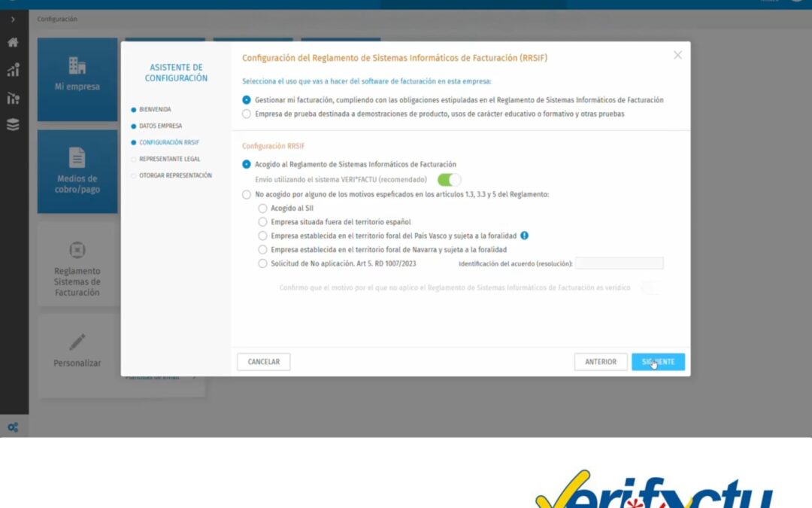Viewport: 812px width, 508px height.
Task: Open the Mi empresa tile
Action: (77, 79)
